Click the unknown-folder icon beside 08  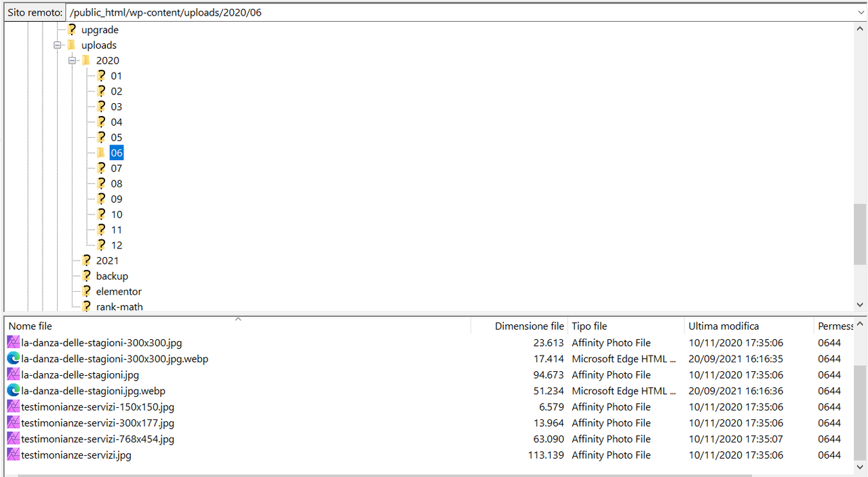(x=101, y=183)
